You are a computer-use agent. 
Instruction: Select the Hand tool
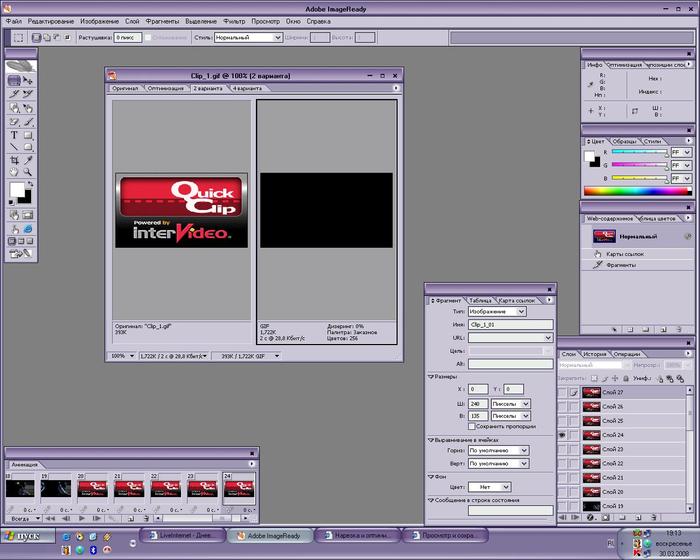(x=14, y=172)
